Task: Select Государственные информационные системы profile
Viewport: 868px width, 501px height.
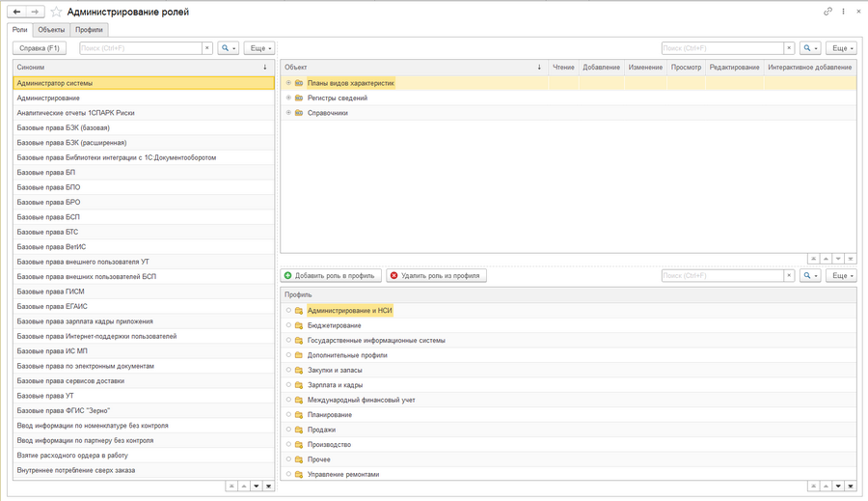Action: pos(568,341)
